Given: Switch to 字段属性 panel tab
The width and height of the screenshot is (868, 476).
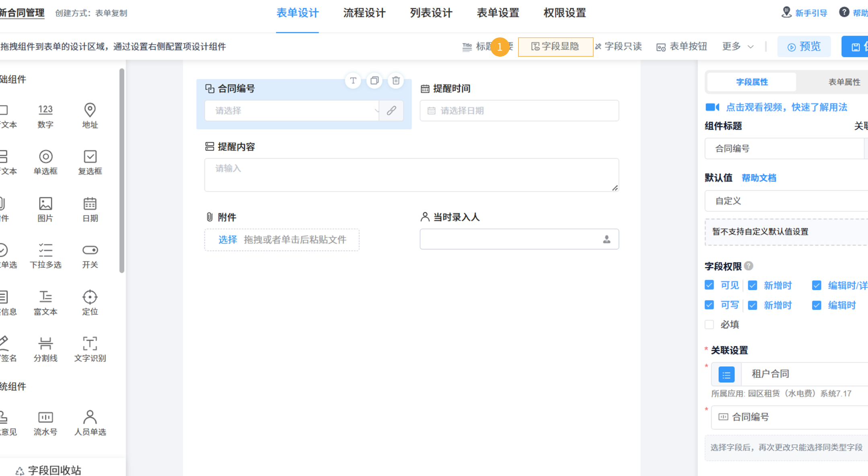Looking at the screenshot, I should pyautogui.click(x=752, y=82).
